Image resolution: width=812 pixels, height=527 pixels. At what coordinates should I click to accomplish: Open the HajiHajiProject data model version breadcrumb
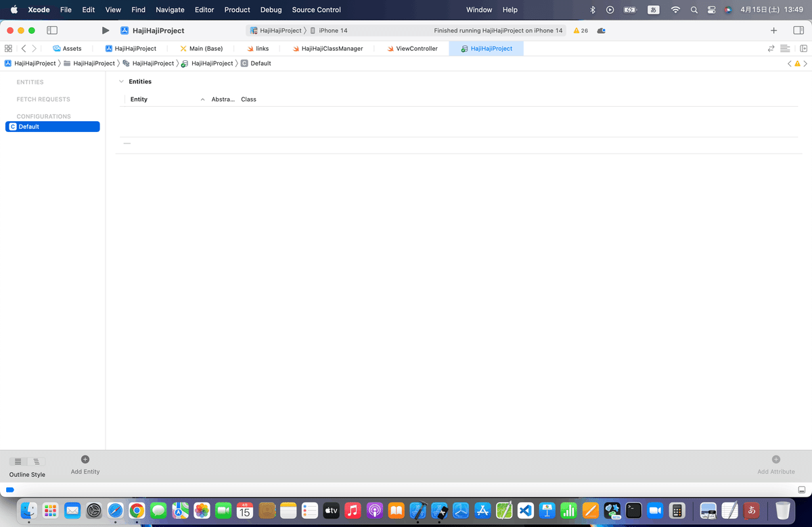click(x=207, y=64)
